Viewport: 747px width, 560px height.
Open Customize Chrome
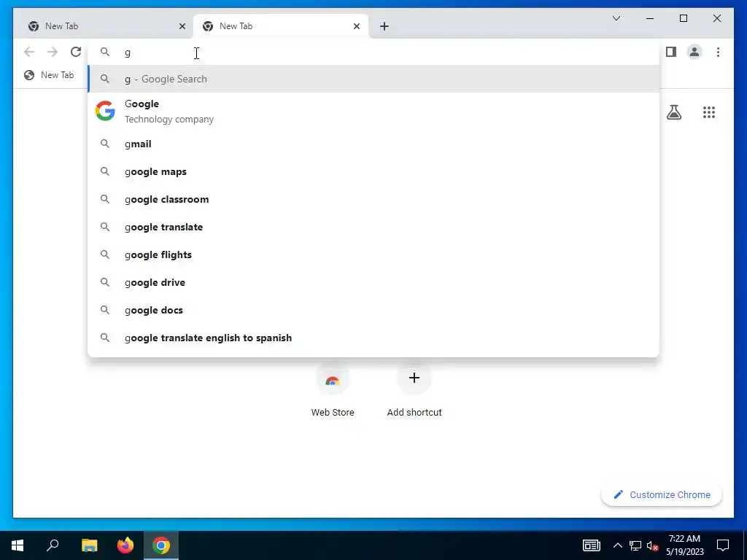662,495
